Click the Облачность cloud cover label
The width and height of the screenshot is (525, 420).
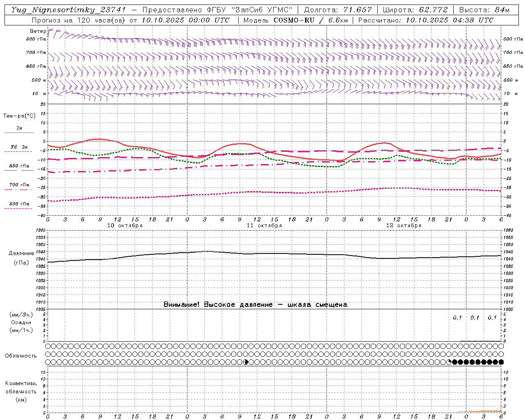coord(21,356)
